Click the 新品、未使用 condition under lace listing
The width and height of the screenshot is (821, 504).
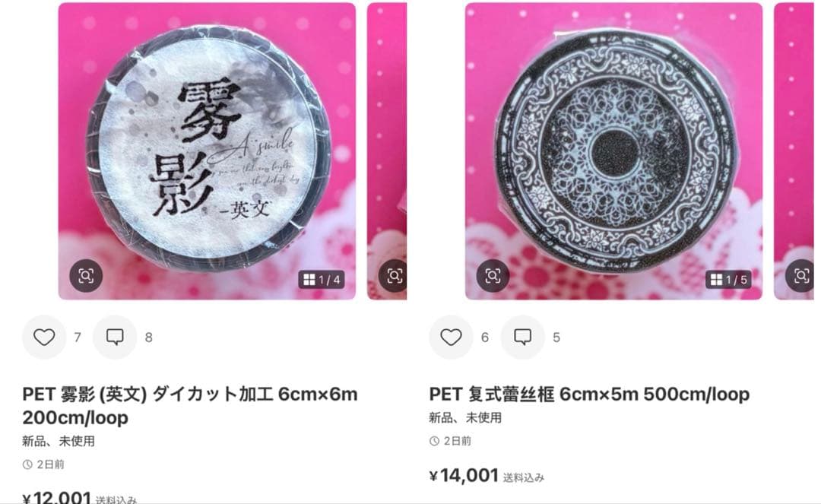[x=465, y=417]
